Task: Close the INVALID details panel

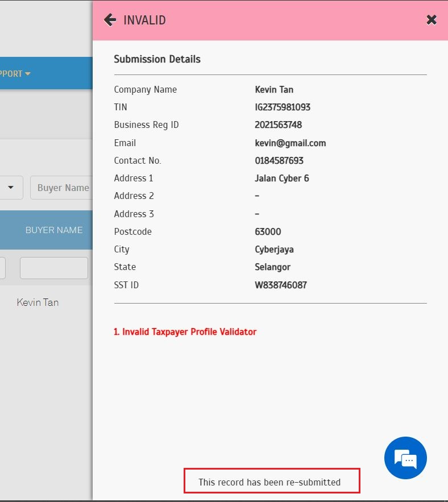Action: click(x=432, y=20)
